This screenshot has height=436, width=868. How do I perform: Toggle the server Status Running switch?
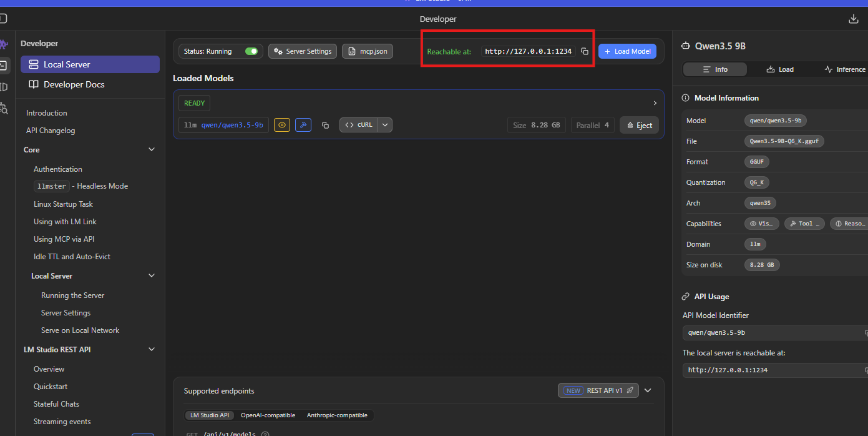pyautogui.click(x=251, y=51)
